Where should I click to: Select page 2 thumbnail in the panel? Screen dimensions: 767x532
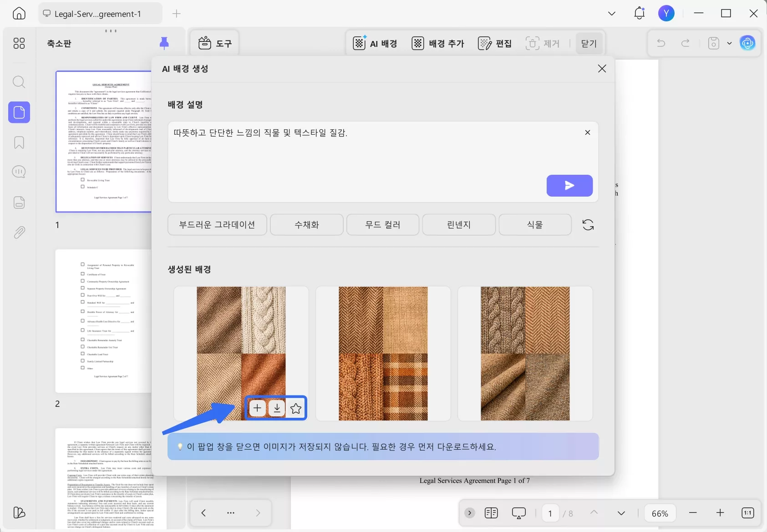(x=104, y=321)
